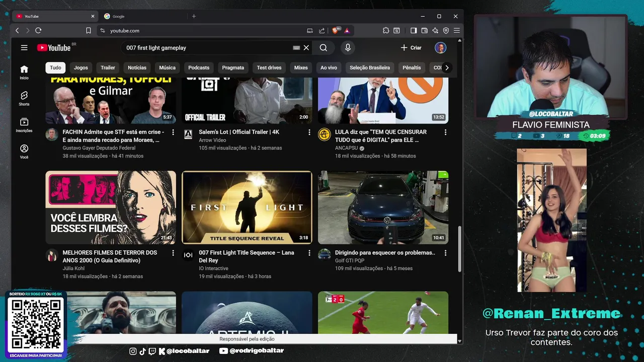Image resolution: width=644 pixels, height=362 pixels.
Task: Open the account avatar menu
Action: [x=440, y=48]
